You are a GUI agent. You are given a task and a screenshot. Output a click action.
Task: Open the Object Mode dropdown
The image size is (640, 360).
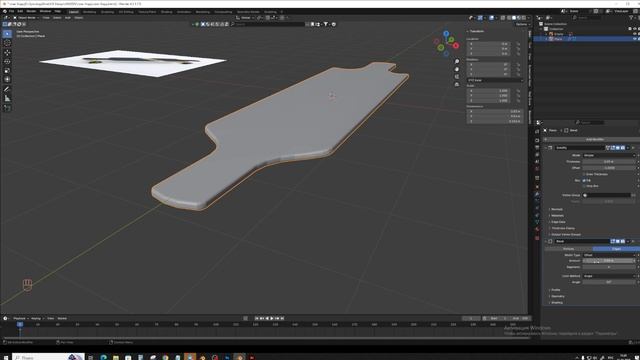point(26,18)
